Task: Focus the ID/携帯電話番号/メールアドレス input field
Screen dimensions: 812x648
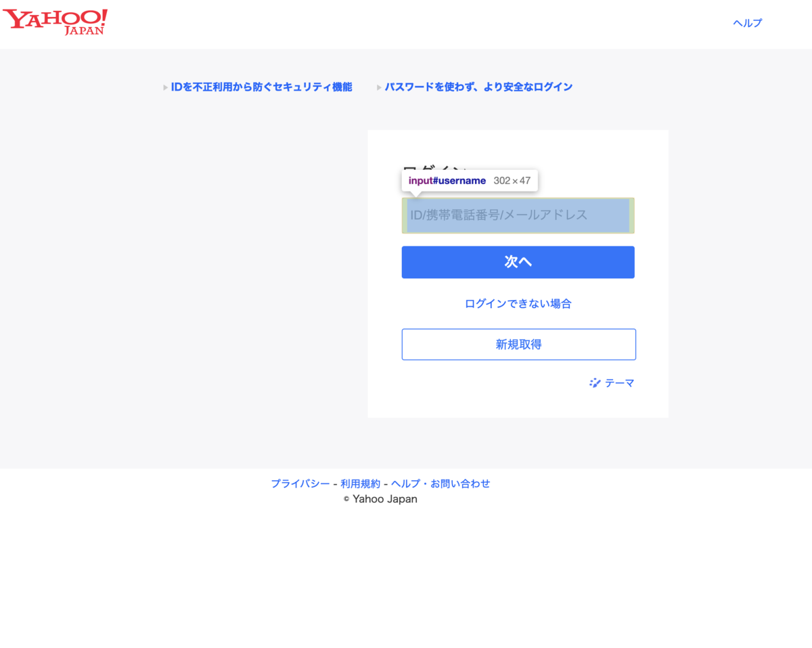Action: pos(518,215)
